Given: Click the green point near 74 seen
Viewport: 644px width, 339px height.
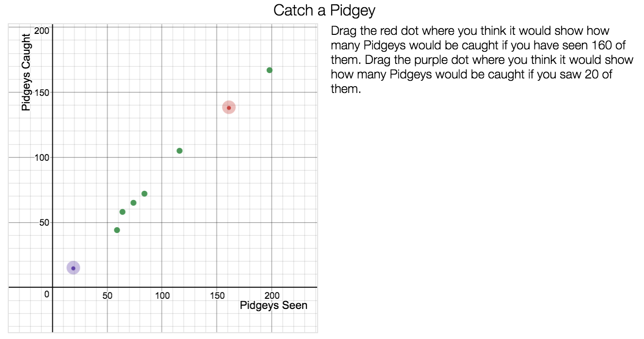Looking at the screenshot, I should point(133,203).
